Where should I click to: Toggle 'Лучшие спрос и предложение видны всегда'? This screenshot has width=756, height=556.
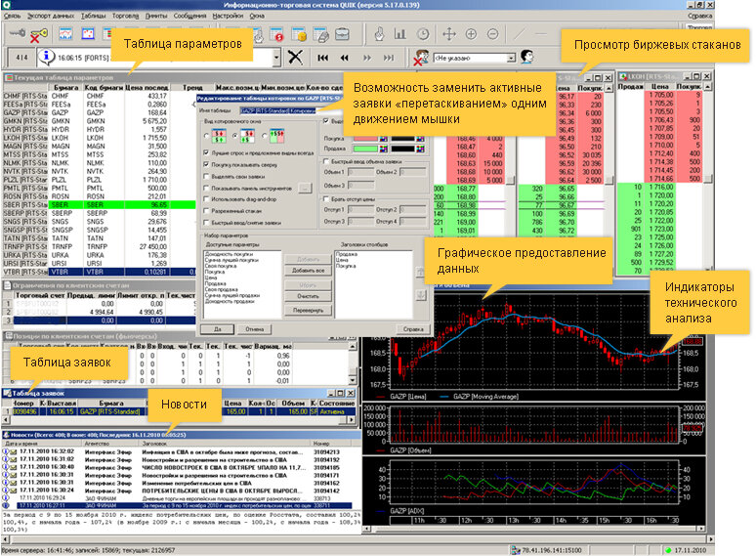(x=206, y=152)
